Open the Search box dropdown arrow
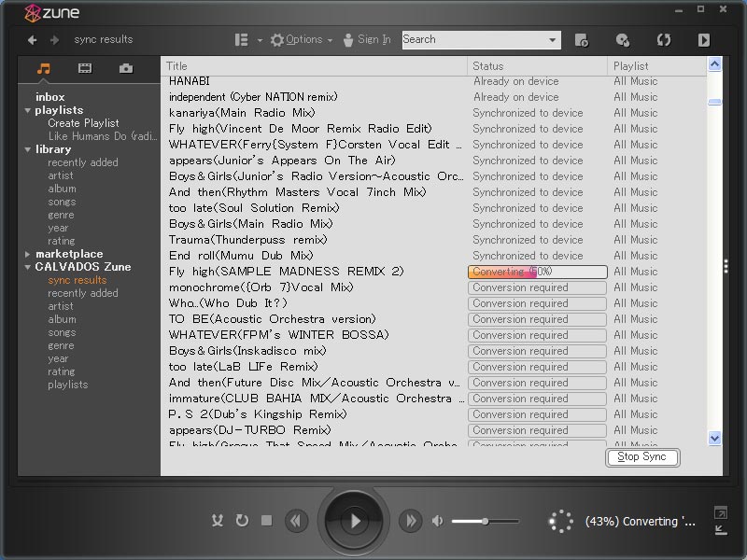The image size is (747, 560). 552,39
